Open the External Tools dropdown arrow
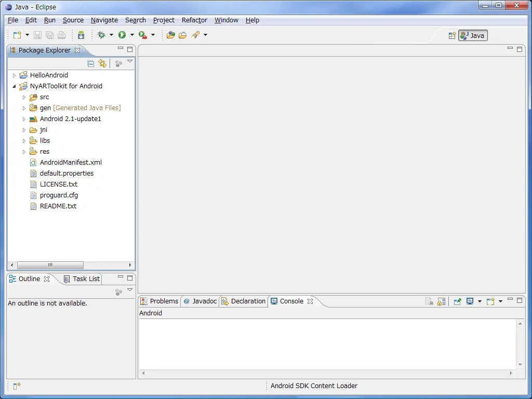 point(153,35)
